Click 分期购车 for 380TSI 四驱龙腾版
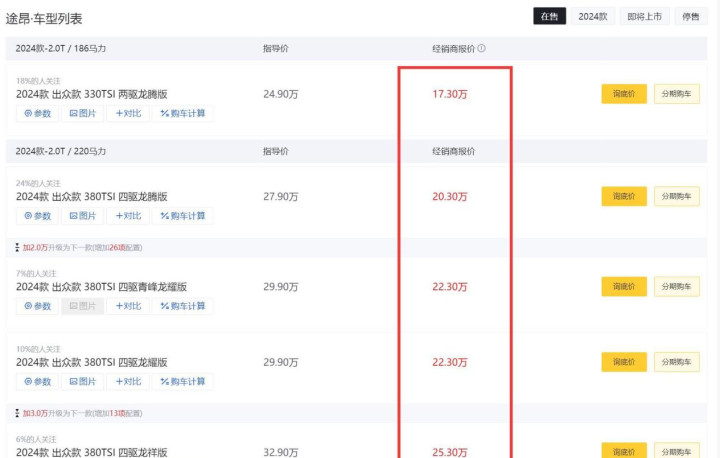 [676, 196]
